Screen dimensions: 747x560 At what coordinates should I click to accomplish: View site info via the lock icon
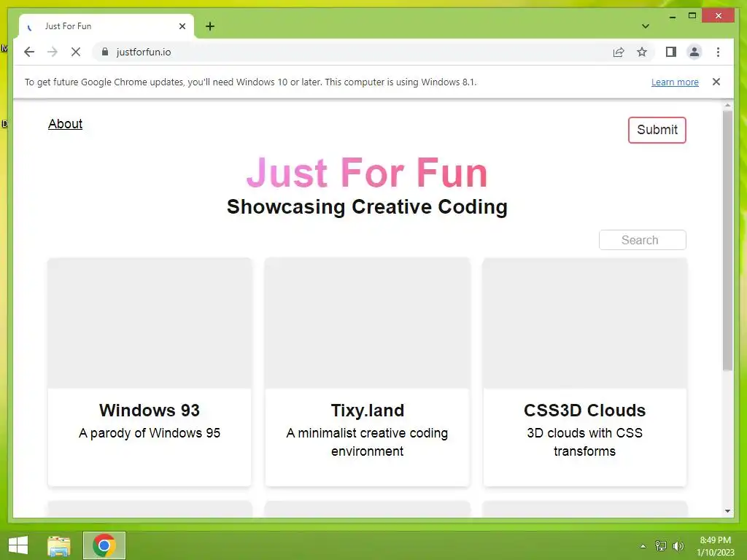[105, 52]
